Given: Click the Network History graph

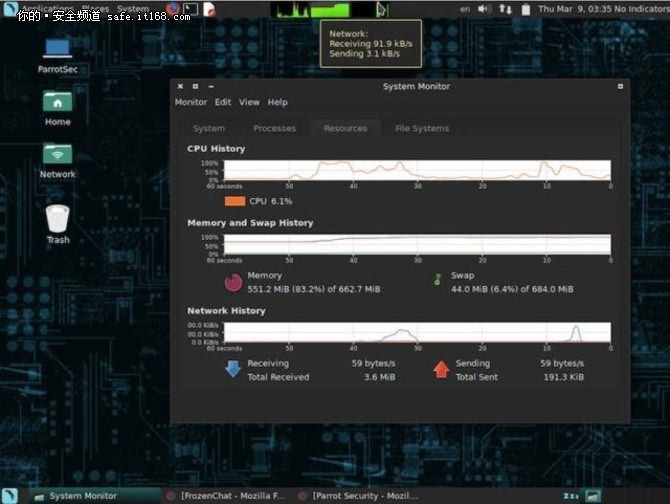Looking at the screenshot, I should tap(417, 332).
